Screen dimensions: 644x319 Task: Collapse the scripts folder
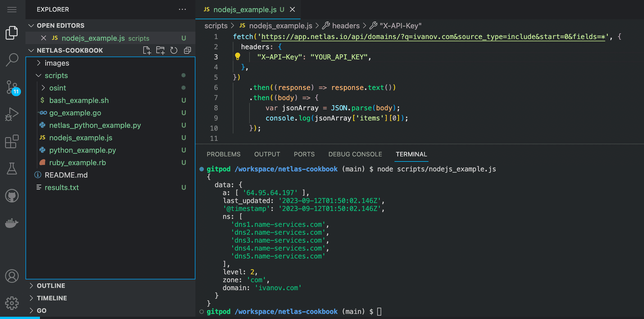pos(56,76)
